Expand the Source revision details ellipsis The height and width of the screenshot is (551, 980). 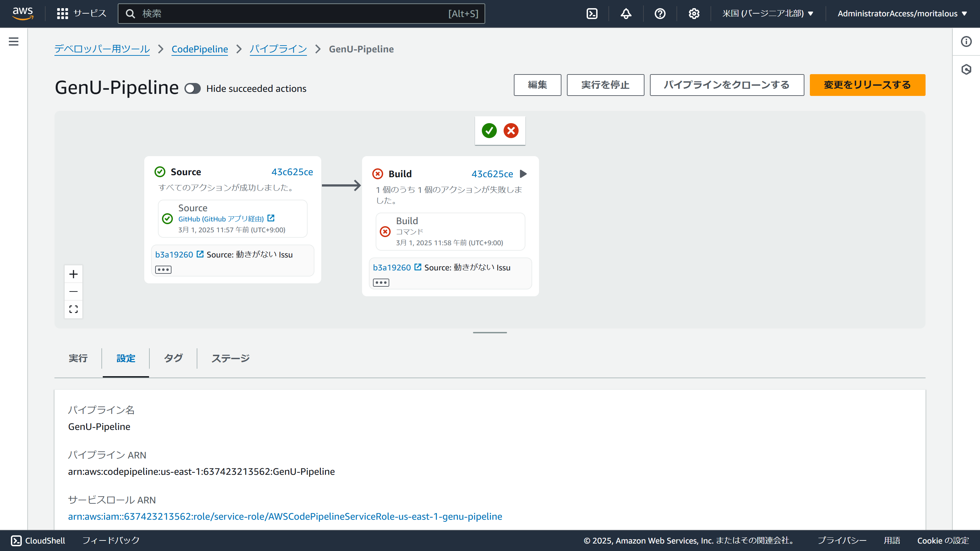click(x=163, y=269)
